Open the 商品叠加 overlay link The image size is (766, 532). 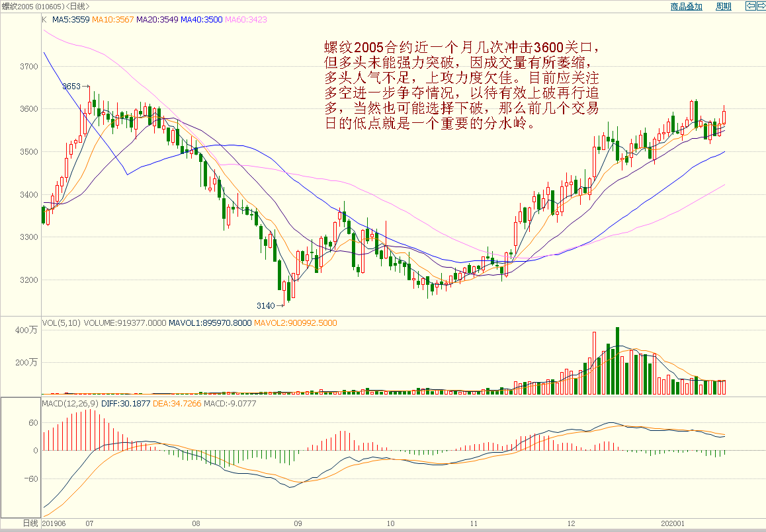(687, 7)
